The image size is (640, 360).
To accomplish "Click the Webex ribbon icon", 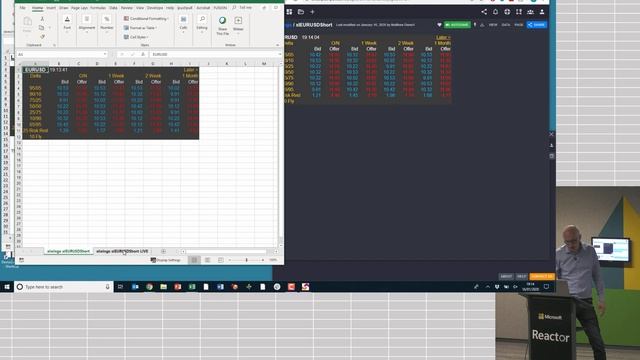I will point(238,23).
